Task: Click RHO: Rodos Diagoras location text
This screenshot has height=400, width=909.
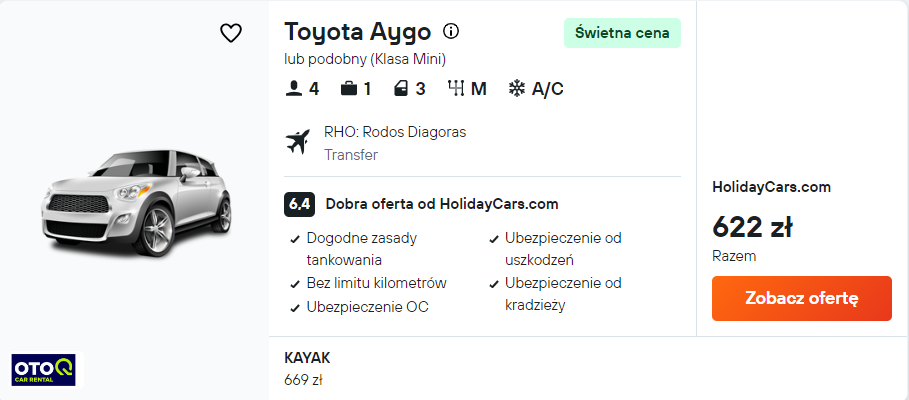Action: [395, 132]
